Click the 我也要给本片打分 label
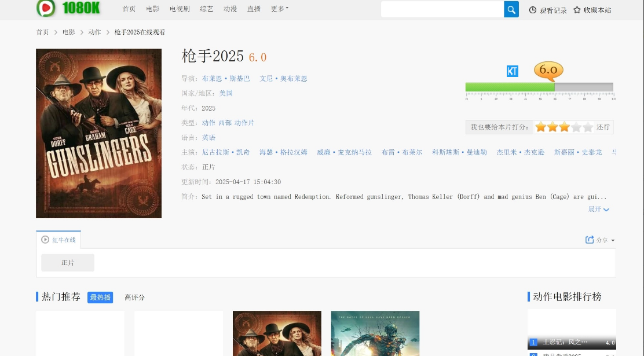The image size is (644, 356). [499, 127]
